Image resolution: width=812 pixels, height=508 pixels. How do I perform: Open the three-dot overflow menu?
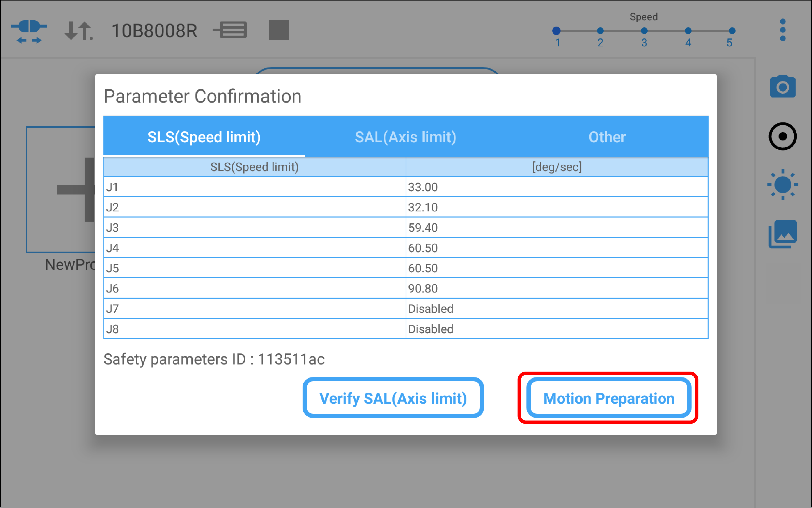[x=782, y=30]
